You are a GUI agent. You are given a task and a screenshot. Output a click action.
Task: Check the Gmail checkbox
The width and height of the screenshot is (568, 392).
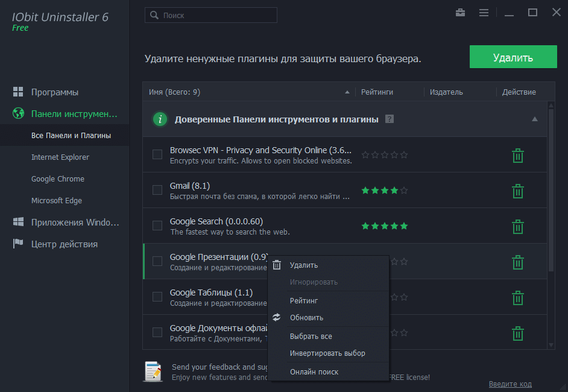click(157, 190)
